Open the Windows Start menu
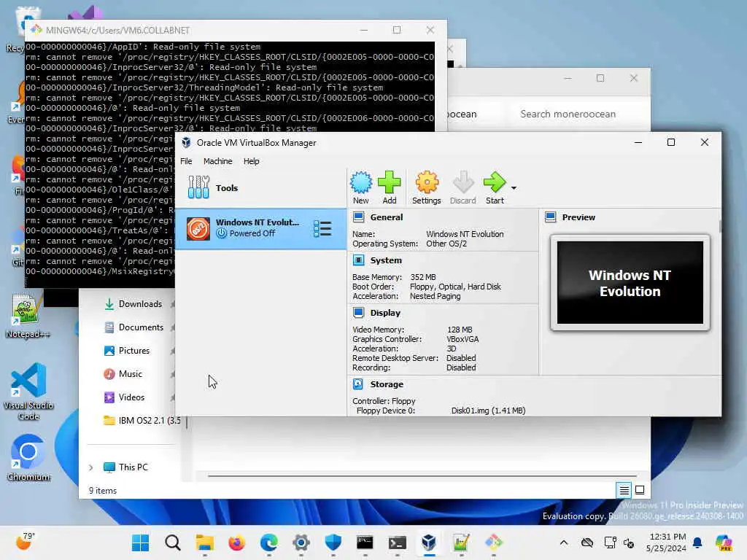The image size is (747, 560). (140, 542)
